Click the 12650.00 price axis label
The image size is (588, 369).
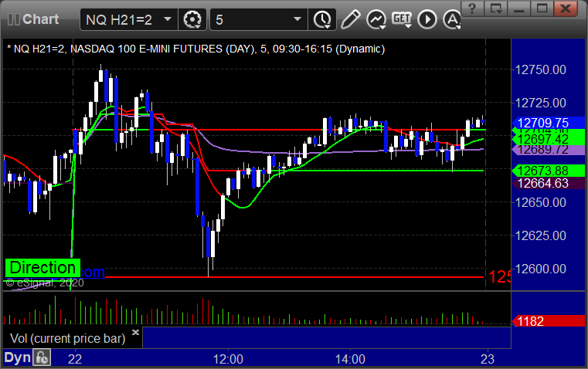[x=540, y=203]
